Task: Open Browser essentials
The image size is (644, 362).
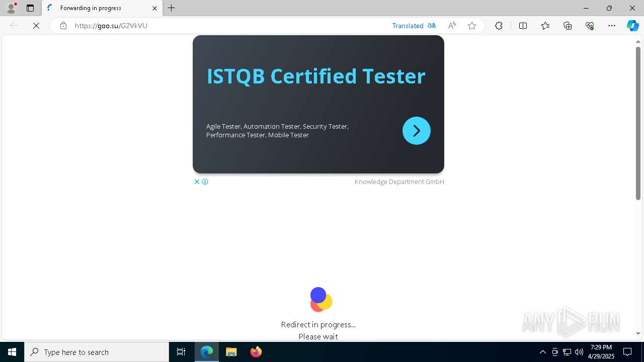Action: (590, 26)
